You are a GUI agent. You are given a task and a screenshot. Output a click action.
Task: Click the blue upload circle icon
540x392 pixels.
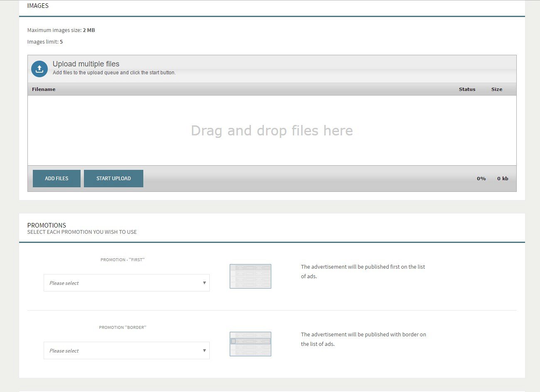tap(39, 69)
